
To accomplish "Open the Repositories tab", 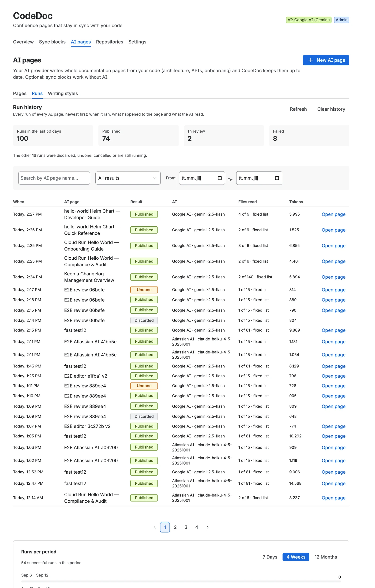I will click(x=109, y=42).
